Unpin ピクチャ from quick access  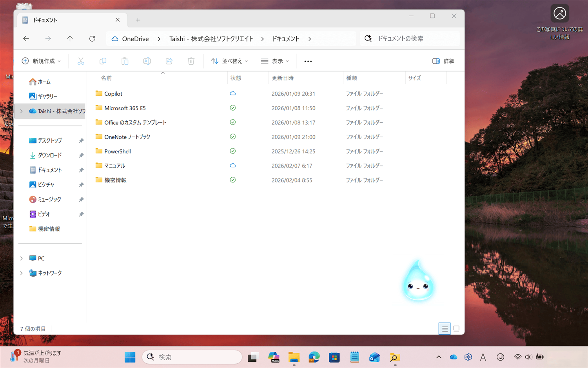point(81,185)
